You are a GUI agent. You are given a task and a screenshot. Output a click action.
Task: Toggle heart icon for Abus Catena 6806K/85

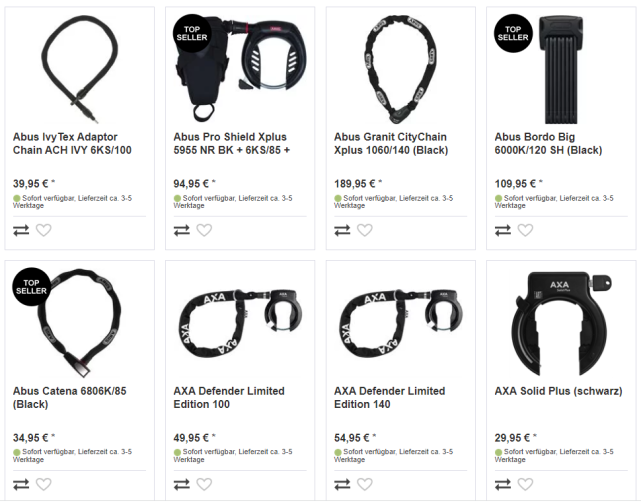tap(43, 484)
